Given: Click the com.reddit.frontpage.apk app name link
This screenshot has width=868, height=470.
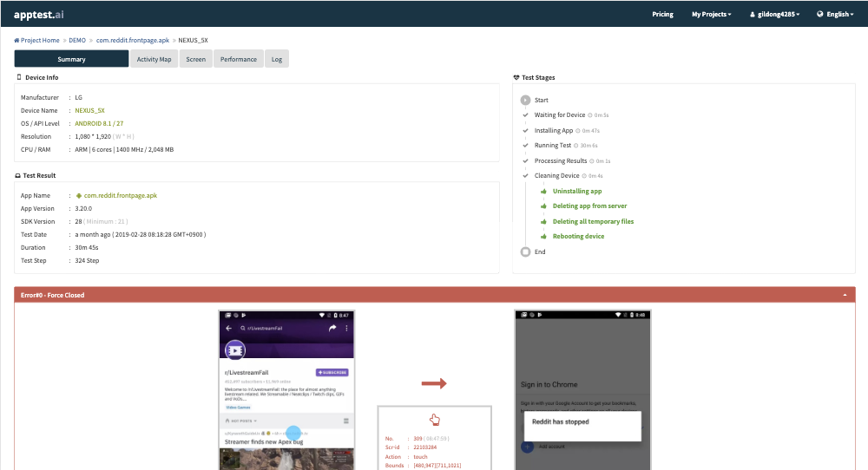Looking at the screenshot, I should click(x=121, y=196).
